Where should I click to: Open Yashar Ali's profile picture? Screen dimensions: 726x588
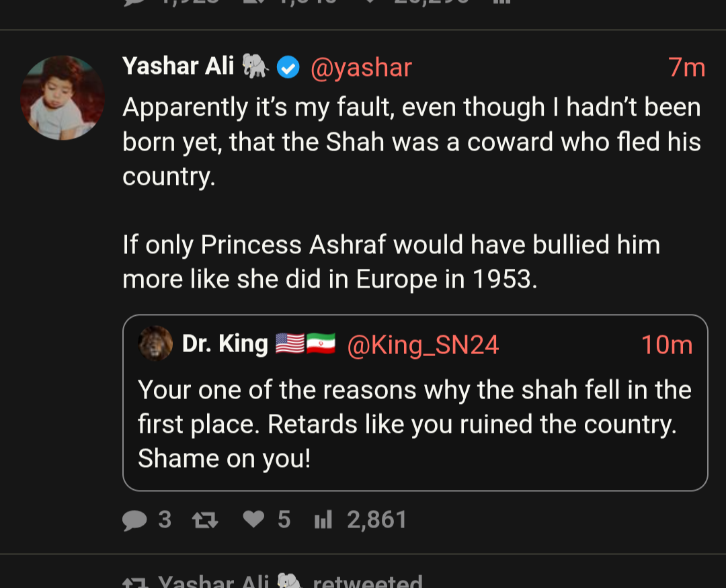point(63,98)
